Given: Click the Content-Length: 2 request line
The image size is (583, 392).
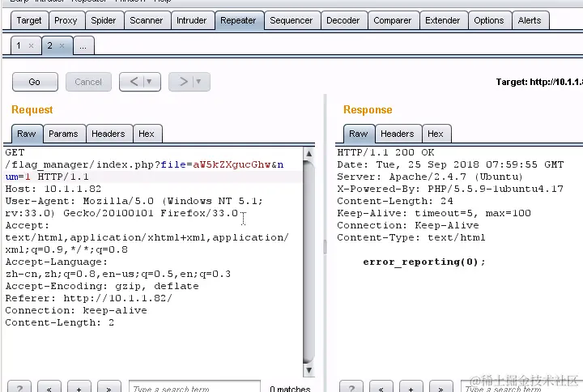Looking at the screenshot, I should pos(59,322).
